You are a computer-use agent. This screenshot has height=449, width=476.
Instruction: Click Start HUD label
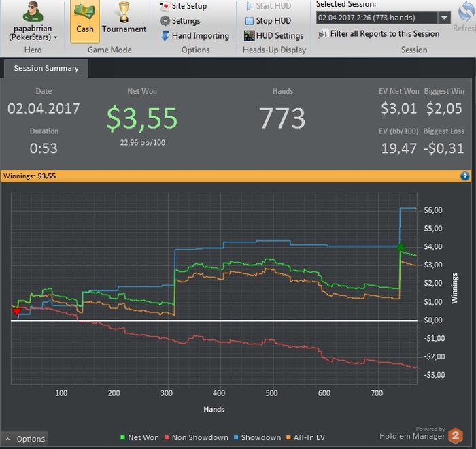273,5
